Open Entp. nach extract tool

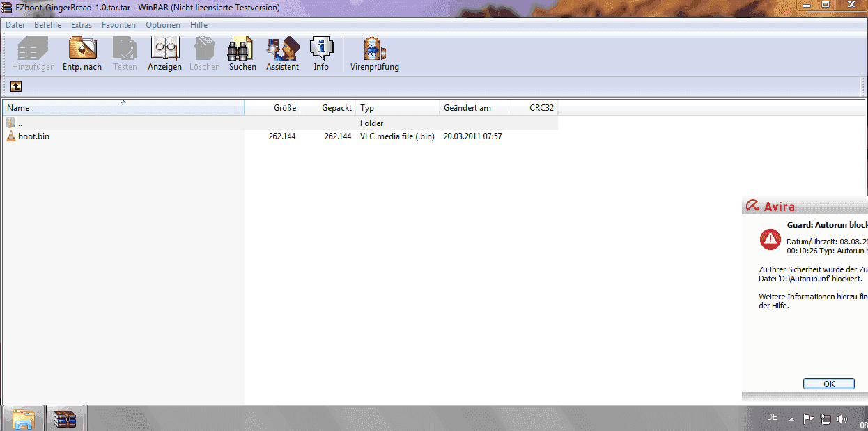[x=82, y=54]
